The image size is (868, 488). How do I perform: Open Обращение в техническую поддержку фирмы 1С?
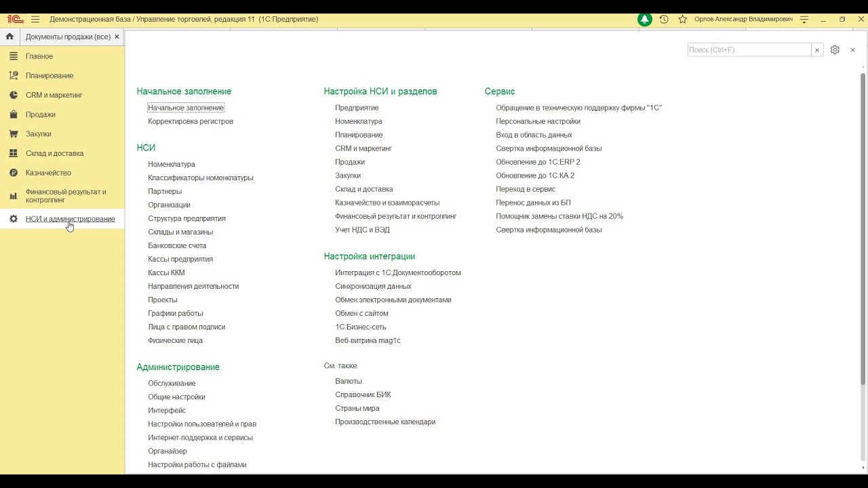[578, 108]
